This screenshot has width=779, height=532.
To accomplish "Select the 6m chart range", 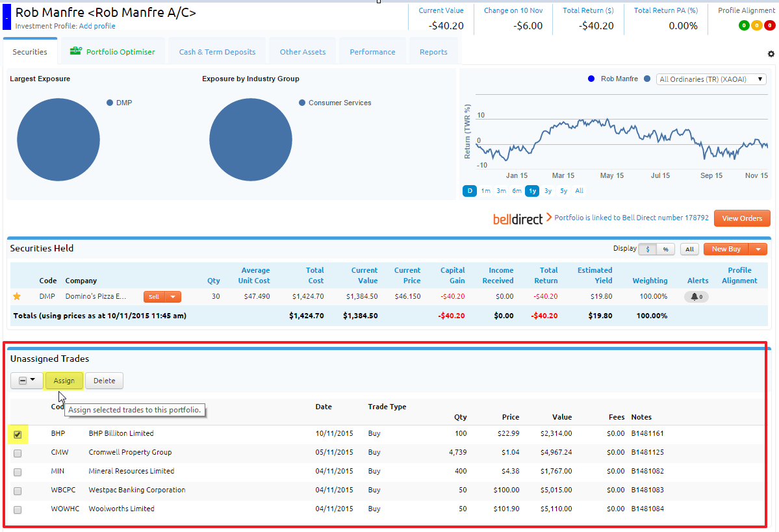I will (517, 191).
